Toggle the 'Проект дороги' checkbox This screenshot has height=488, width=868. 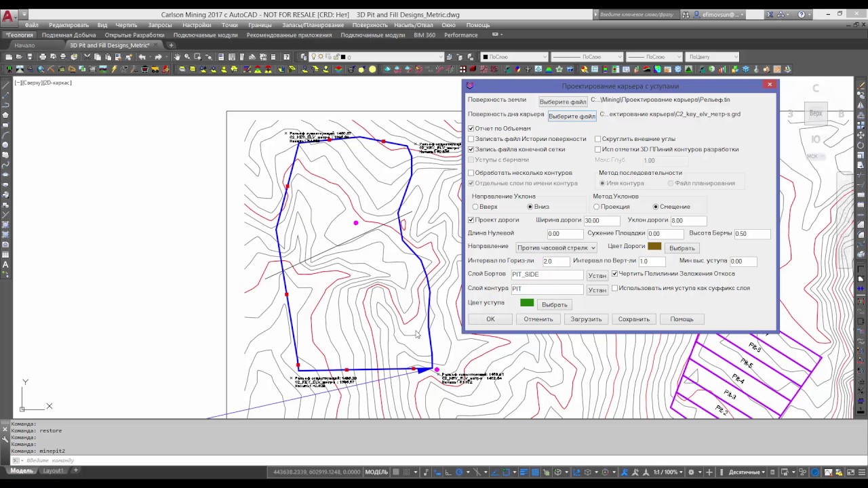(x=471, y=220)
